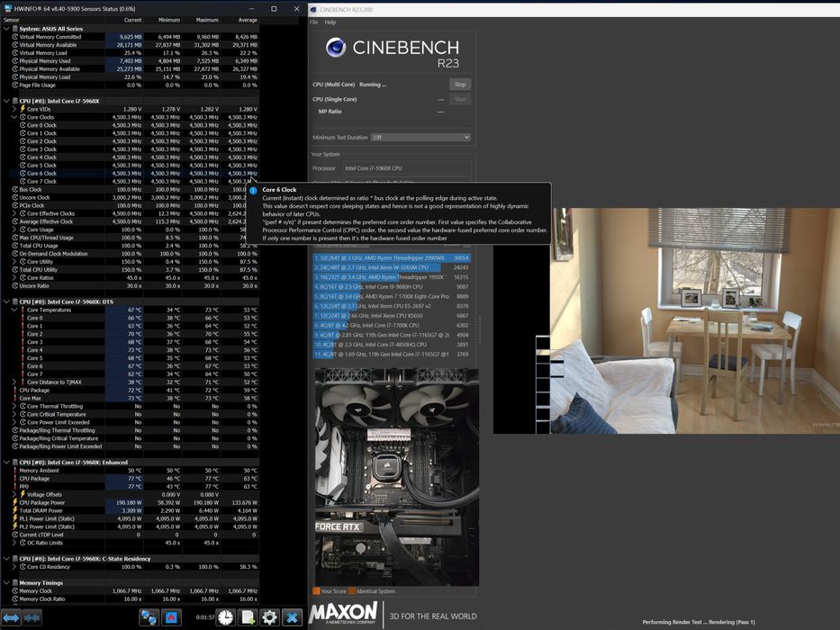Screen dimensions: 840x630
Task: Open HWiNFO sensor settings gear icon
Action: pyautogui.click(x=269, y=617)
